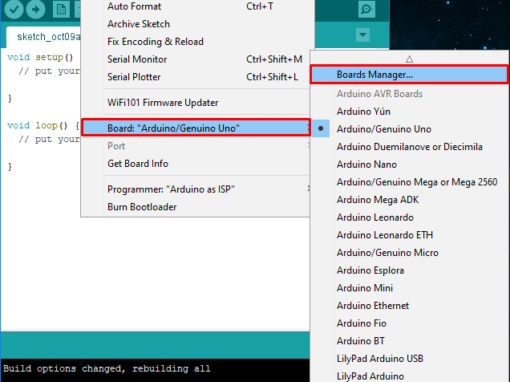Click the Upload arrow toolbar icon
This screenshot has width=510, height=382.
(35, 9)
